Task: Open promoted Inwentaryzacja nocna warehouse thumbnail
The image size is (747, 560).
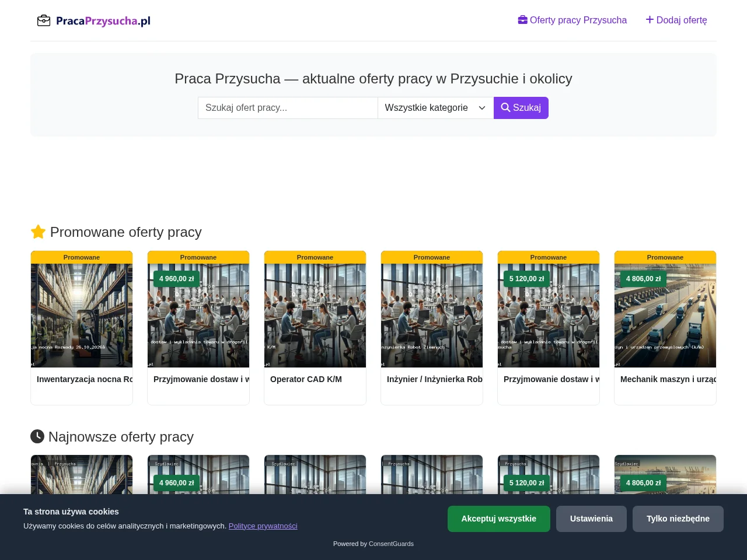Action: click(x=82, y=316)
